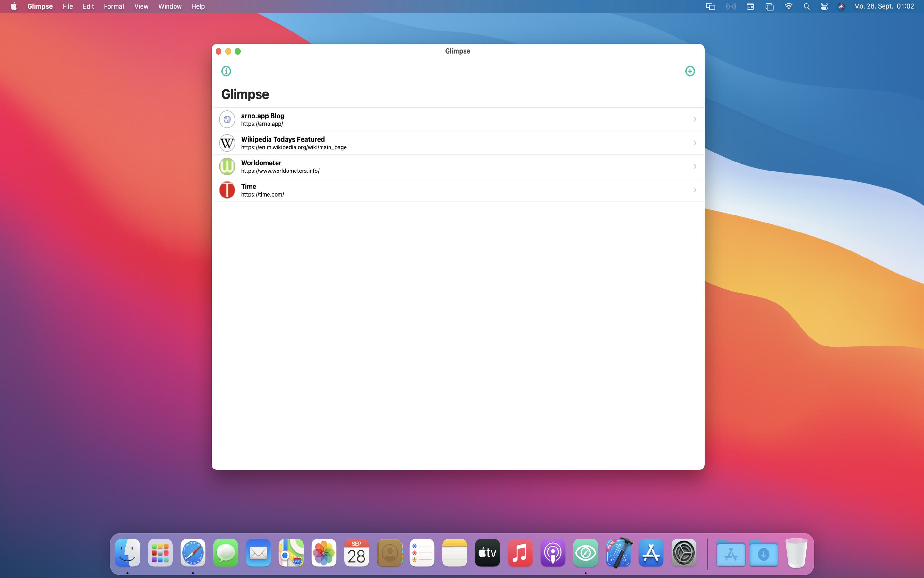Screen dimensions: 924x578
Task: Click the add (plus) button in Glimpse
Action: (689, 71)
